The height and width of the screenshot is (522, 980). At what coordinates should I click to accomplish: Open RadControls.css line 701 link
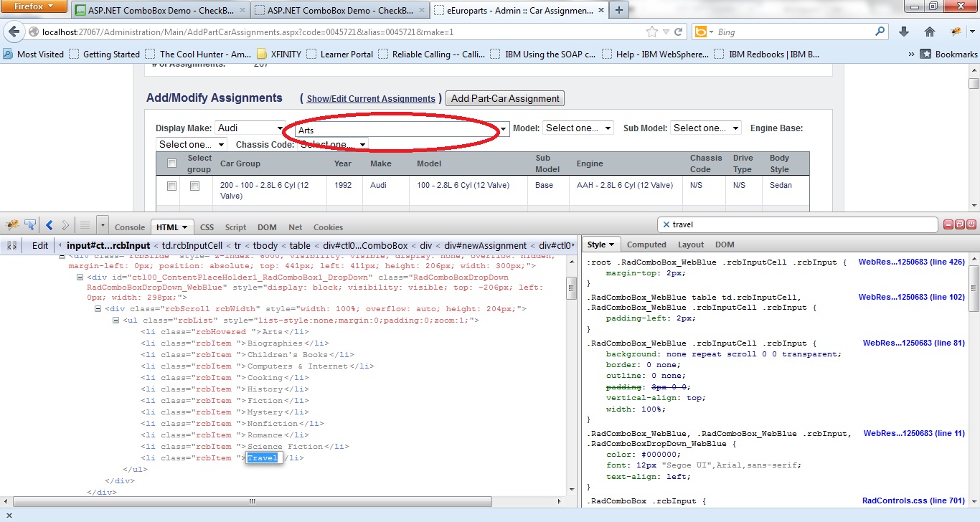click(913, 500)
